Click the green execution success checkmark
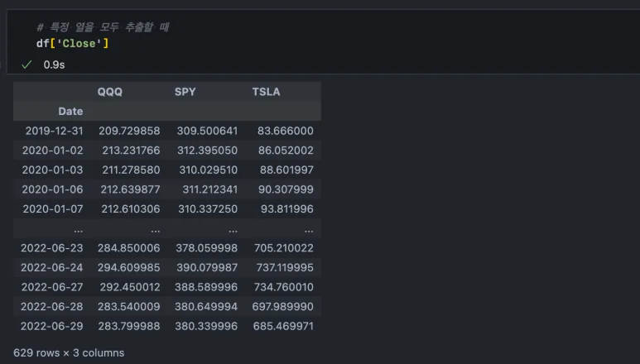Image resolution: width=640 pixels, height=364 pixels. (x=26, y=64)
